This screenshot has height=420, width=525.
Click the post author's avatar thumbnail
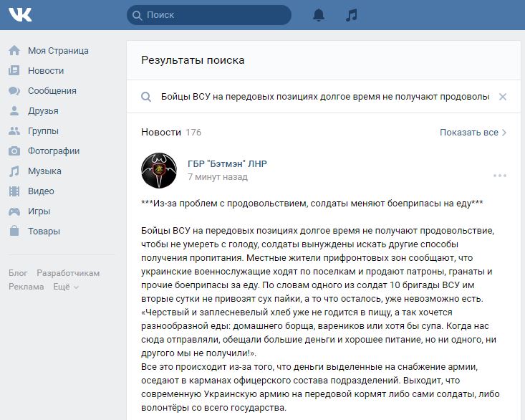[159, 170]
